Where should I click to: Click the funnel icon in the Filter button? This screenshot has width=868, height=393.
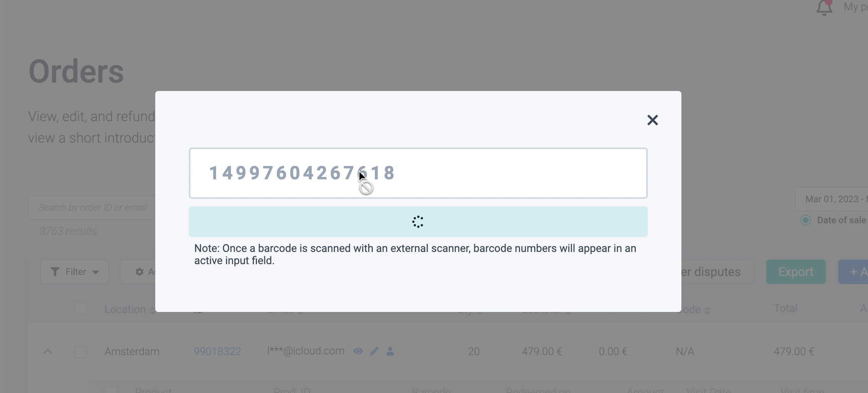point(55,272)
